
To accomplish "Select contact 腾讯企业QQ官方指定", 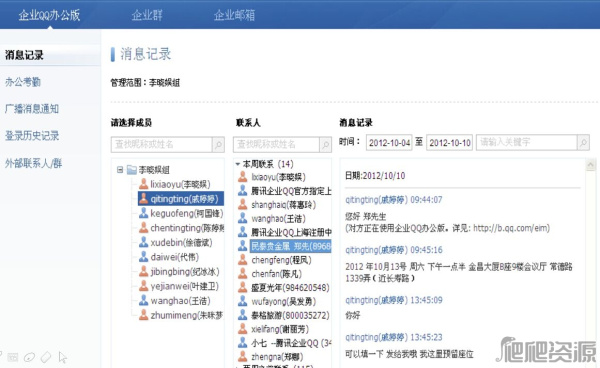I will point(291,191).
